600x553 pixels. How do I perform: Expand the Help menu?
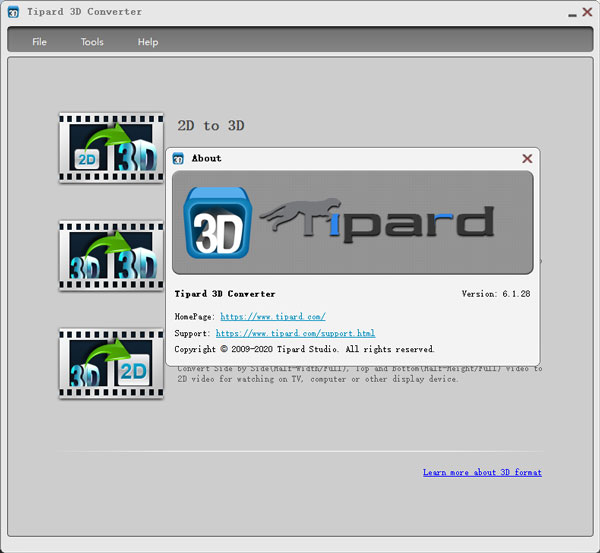click(148, 42)
